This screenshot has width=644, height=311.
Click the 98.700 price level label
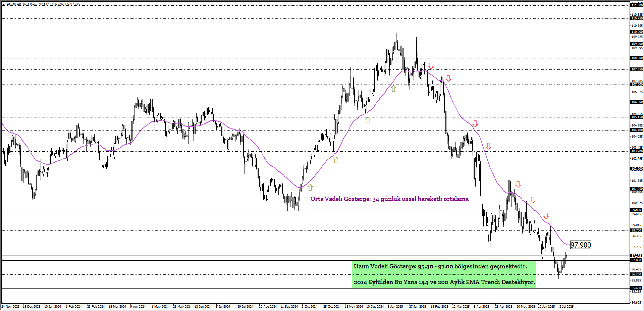(x=637, y=230)
